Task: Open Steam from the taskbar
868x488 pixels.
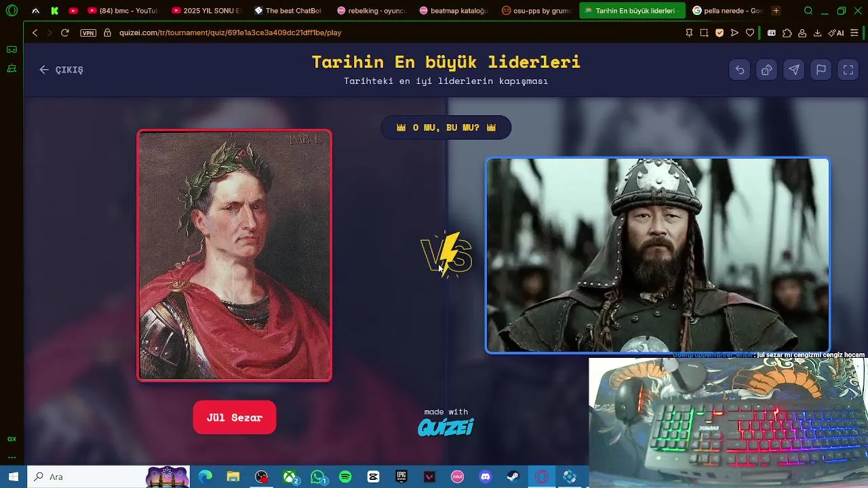Action: [513, 476]
